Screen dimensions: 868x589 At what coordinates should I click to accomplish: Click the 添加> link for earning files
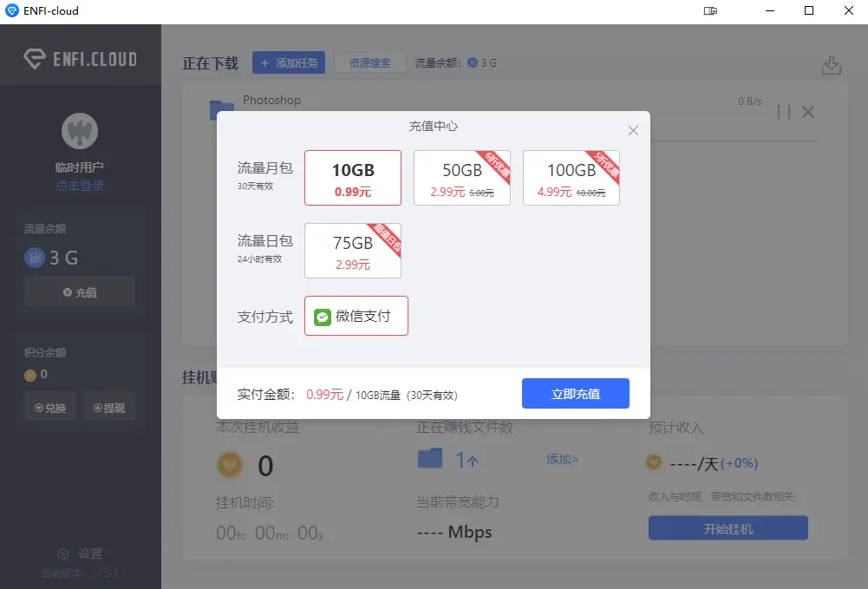pos(562,459)
